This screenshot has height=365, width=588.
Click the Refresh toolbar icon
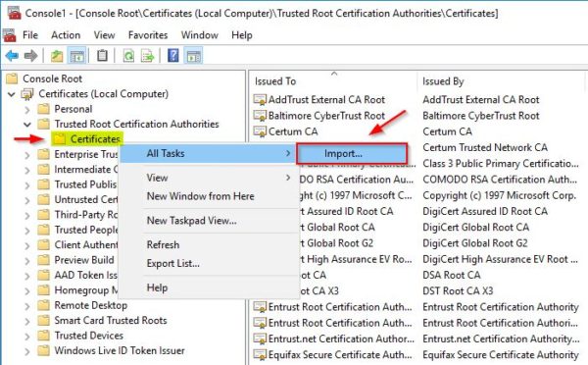tap(128, 56)
